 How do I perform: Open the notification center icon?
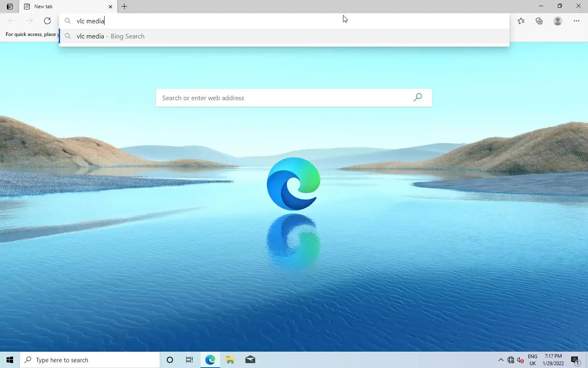pos(575,360)
